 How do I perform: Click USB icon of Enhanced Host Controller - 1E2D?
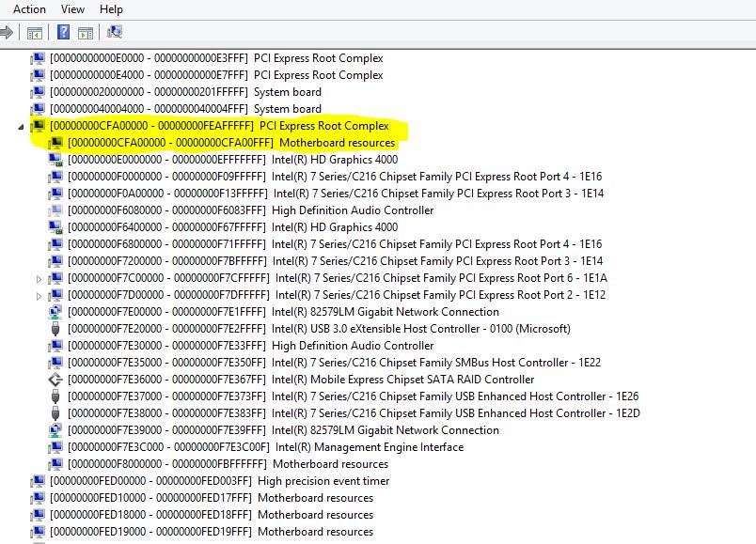(55, 413)
